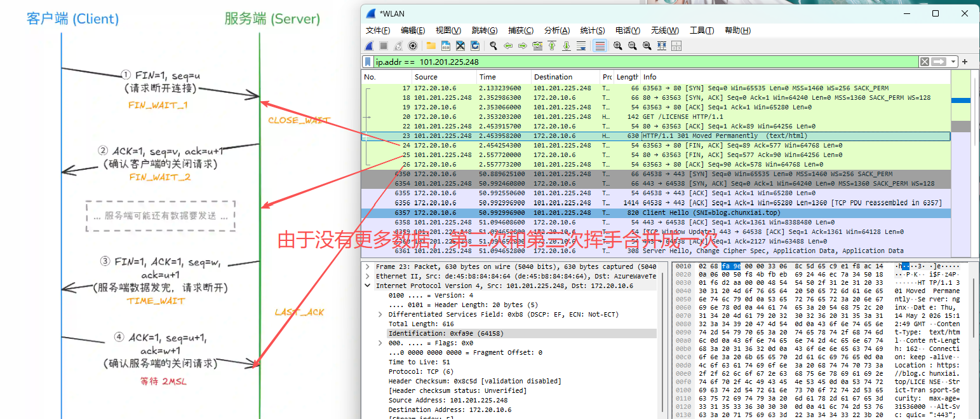Viewport: 980px width, 419px height.
Task: Open the 帮助(H) menu
Action: (x=737, y=31)
